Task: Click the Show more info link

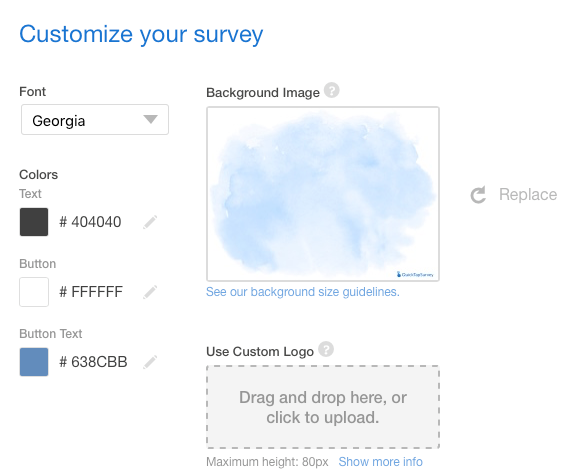Action: (381, 462)
